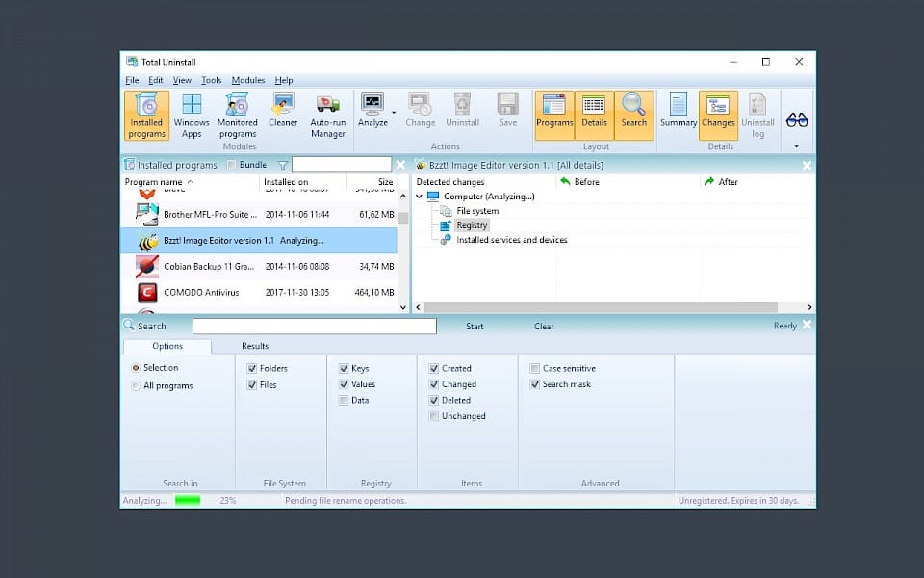Open the Tools menu

[211, 80]
